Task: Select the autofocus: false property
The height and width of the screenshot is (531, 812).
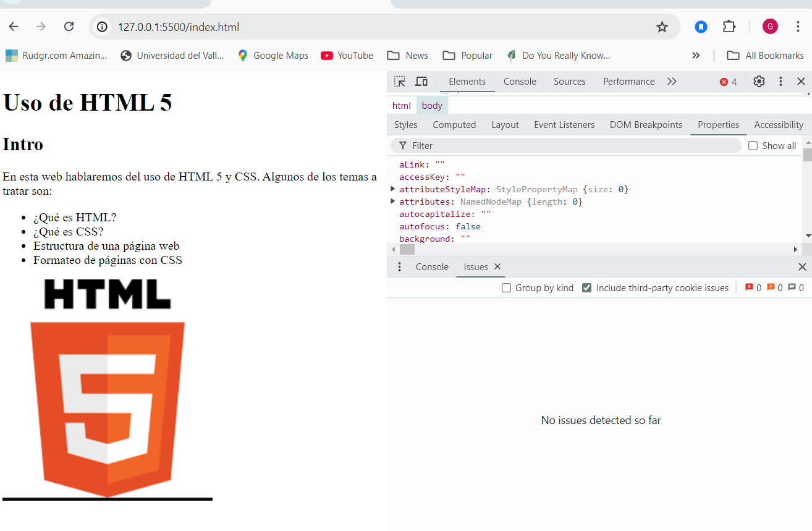Action: pyautogui.click(x=440, y=226)
